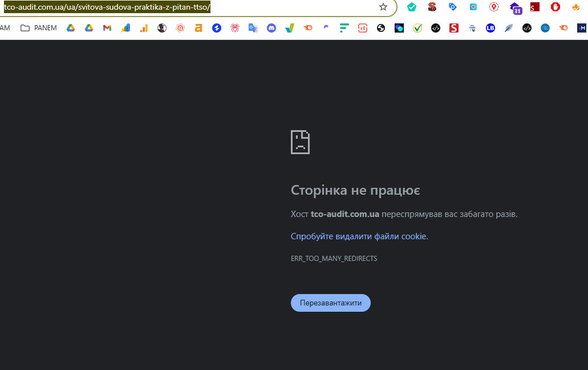Open the code brackets bookmark beside the feather
Screen dimensions: 588x370
coord(527,28)
